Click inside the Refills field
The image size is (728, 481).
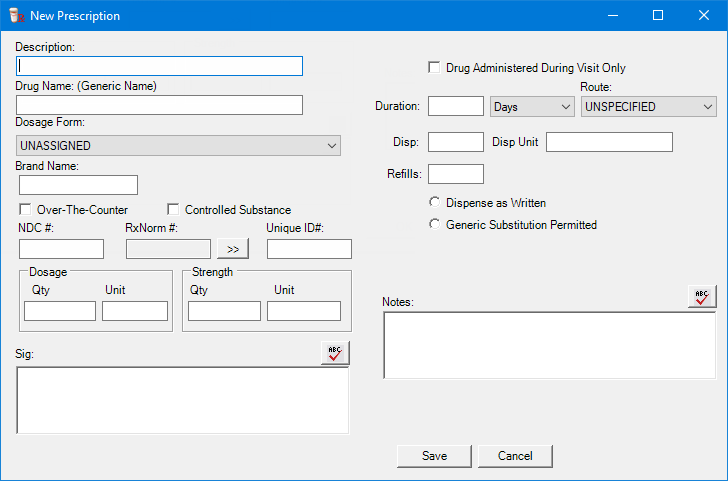coord(455,174)
